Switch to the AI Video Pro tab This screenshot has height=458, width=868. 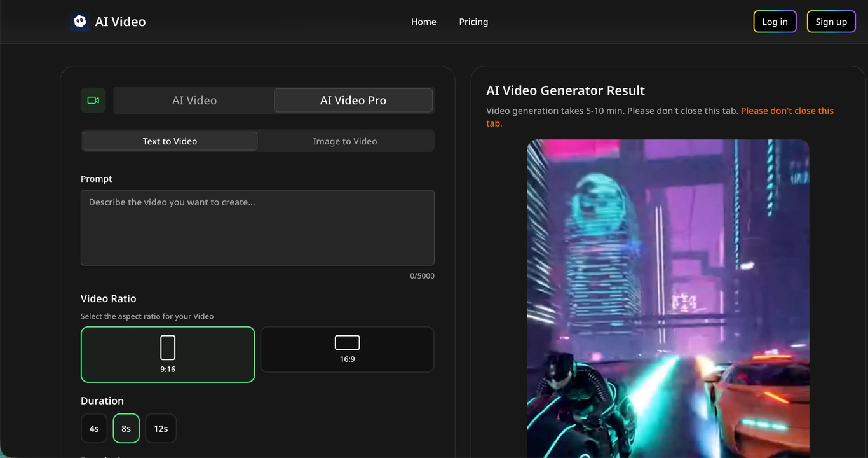point(353,101)
